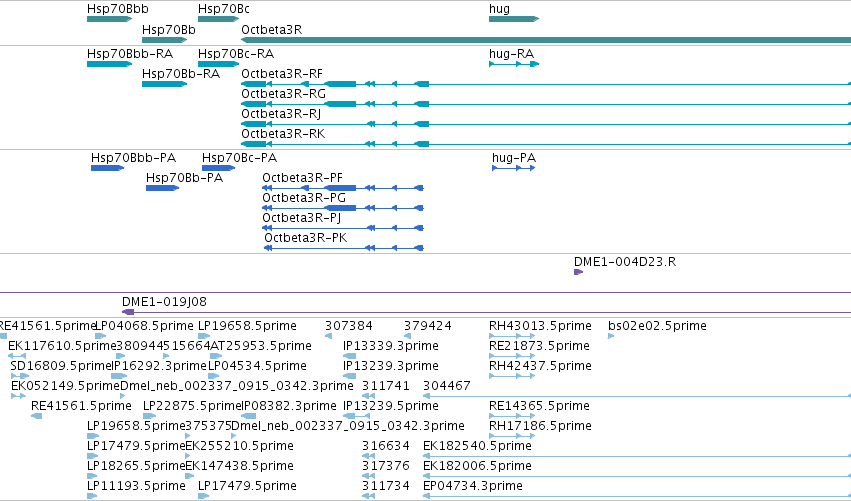Click EST EK255210.5prime
The height and width of the screenshot is (501, 851).
(x=240, y=447)
